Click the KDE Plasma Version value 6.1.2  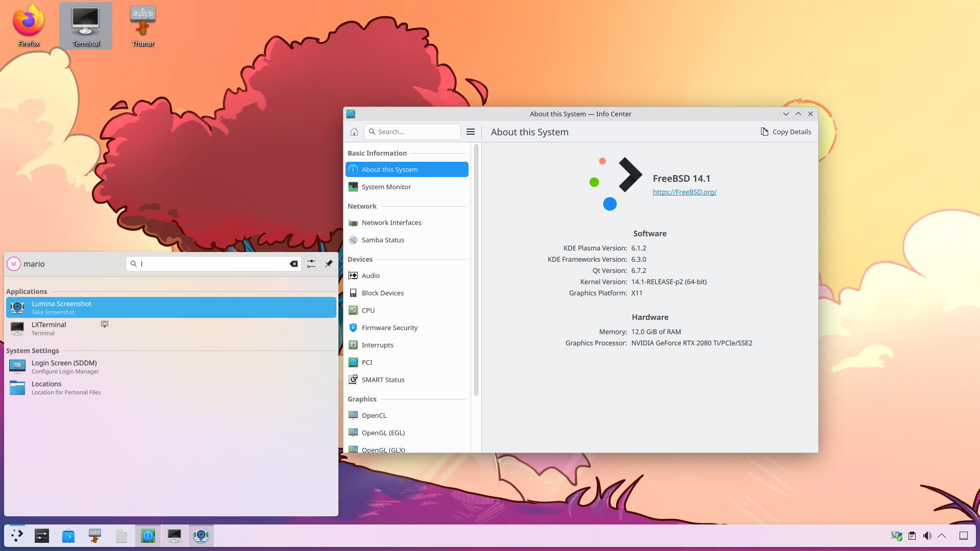639,248
